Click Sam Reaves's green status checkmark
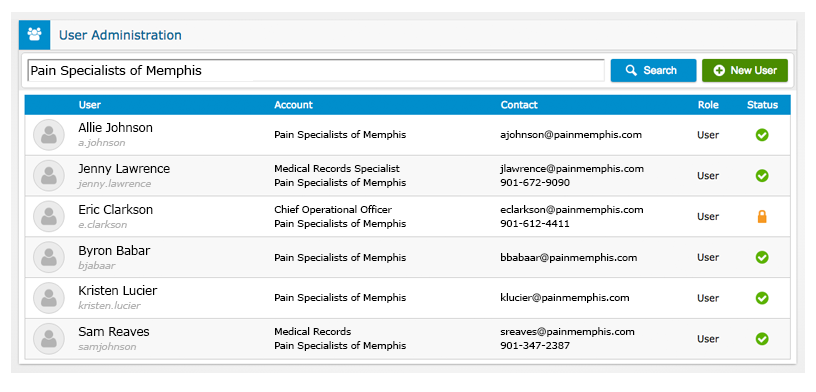Image resolution: width=816 pixels, height=392 pixels. pyautogui.click(x=762, y=339)
